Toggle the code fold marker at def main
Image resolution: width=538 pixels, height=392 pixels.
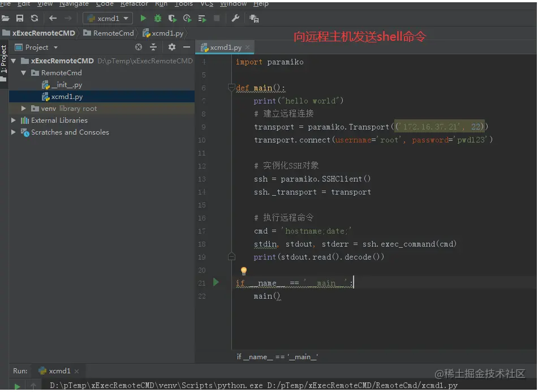(x=231, y=88)
